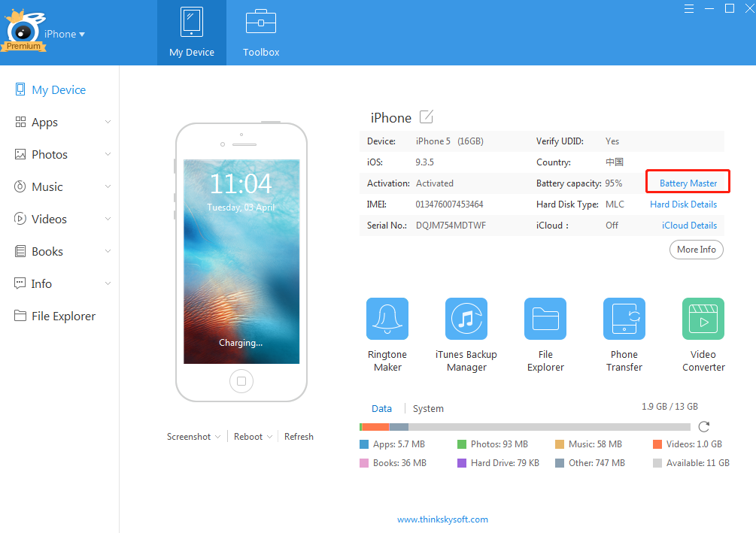
Task: Click the Books pink color swatch in legend
Action: (364, 463)
